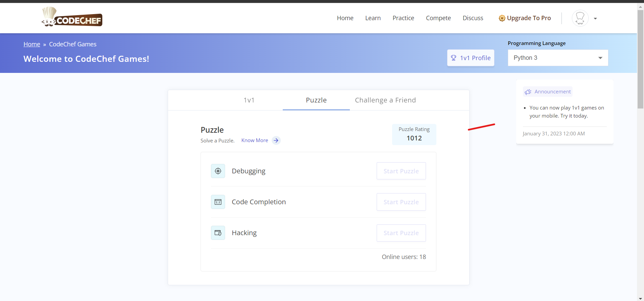Click the Hacking puzzle icon
644x301 pixels.
click(218, 233)
